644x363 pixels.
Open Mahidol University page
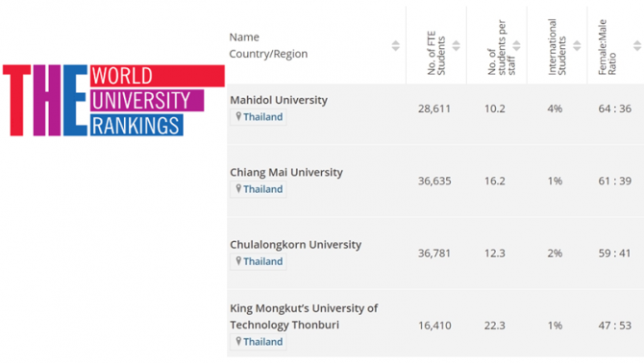point(279,100)
